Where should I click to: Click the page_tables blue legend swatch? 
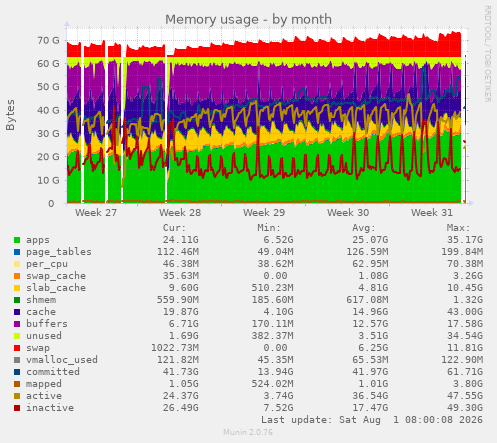(x=17, y=252)
